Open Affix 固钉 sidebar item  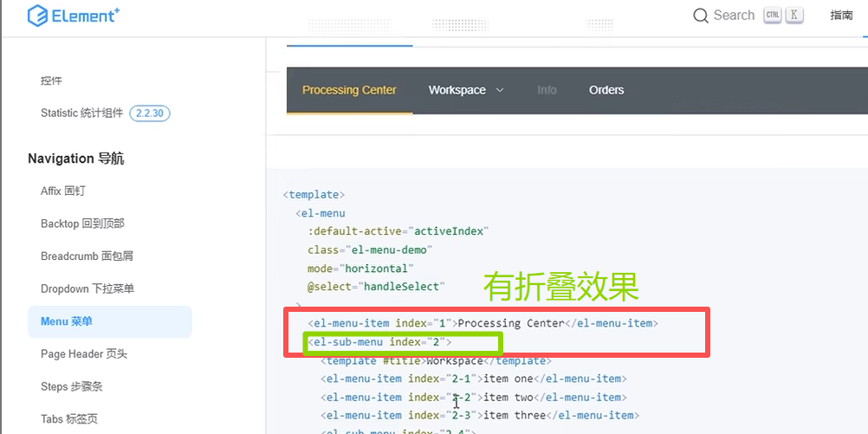point(63,191)
